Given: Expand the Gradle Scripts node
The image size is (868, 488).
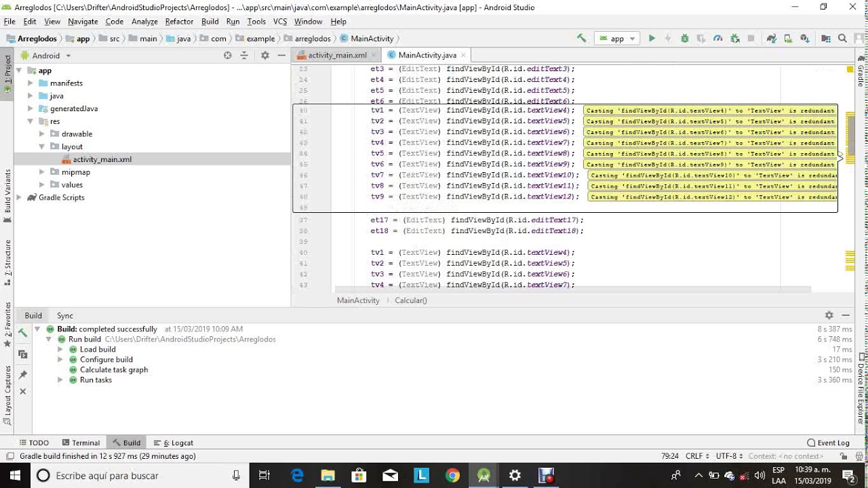Looking at the screenshot, I should point(19,197).
